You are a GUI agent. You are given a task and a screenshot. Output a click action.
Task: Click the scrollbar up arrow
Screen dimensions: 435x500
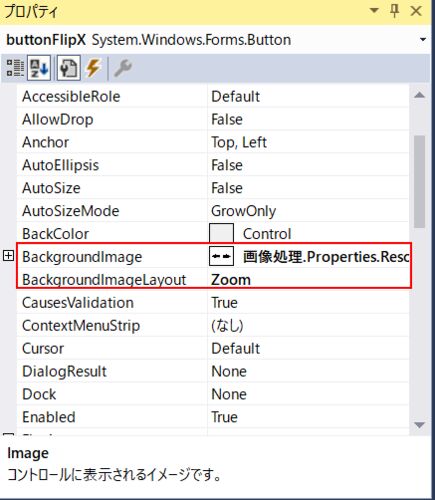[x=419, y=95]
